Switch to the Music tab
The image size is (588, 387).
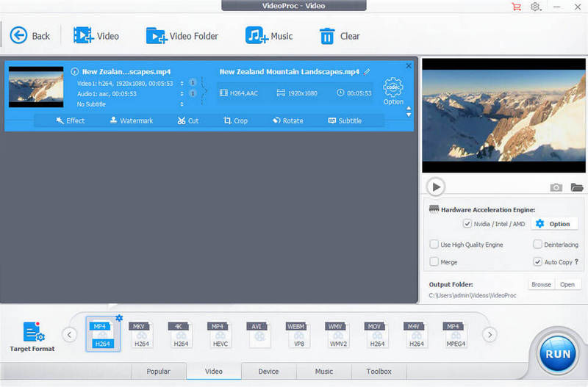coord(324,372)
